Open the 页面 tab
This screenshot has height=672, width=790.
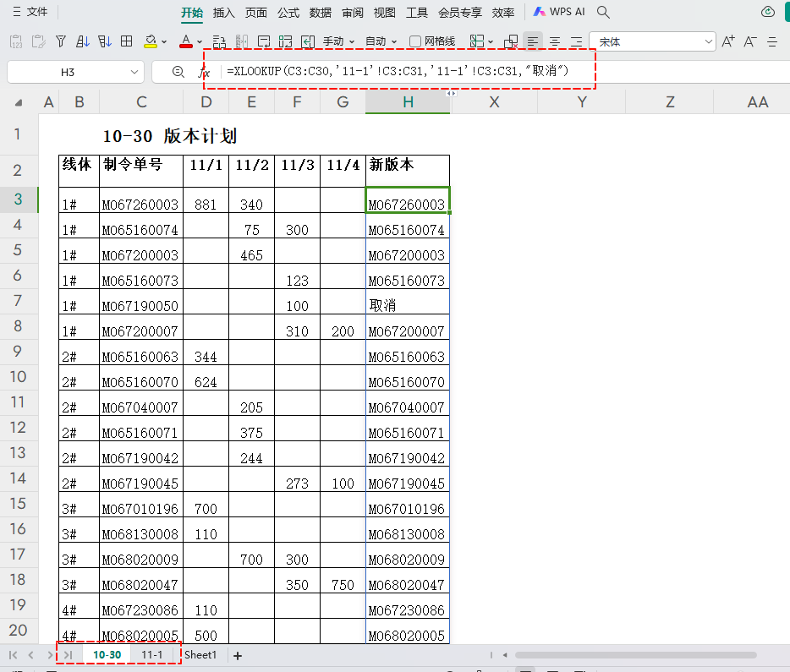[256, 13]
